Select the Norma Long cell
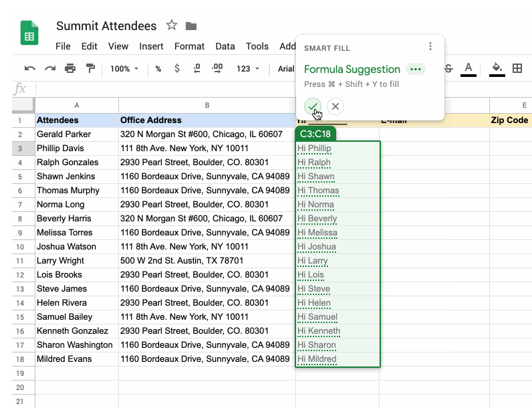 tap(77, 205)
